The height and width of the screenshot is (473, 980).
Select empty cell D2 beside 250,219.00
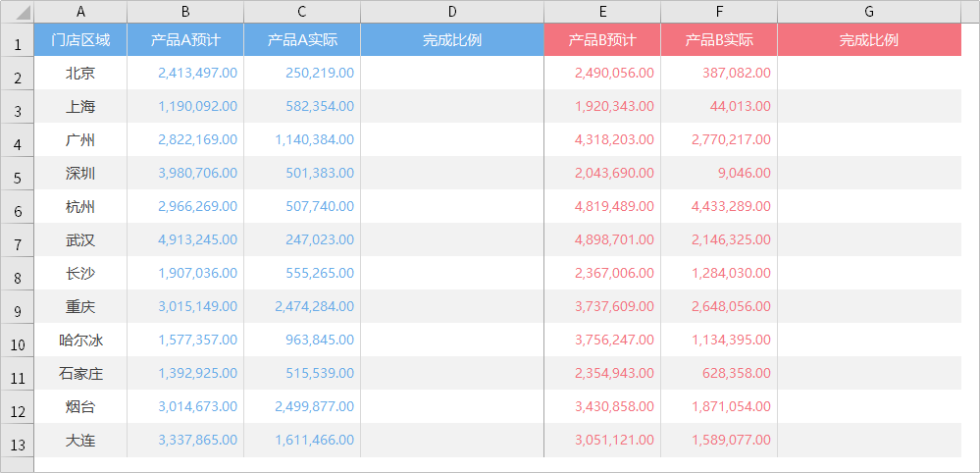(x=452, y=73)
